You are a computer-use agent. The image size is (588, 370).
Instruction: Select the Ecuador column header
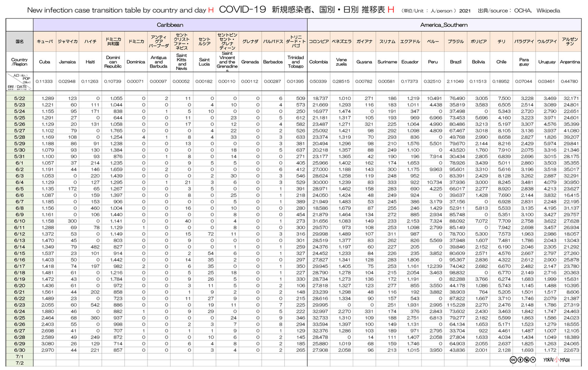[410, 62]
